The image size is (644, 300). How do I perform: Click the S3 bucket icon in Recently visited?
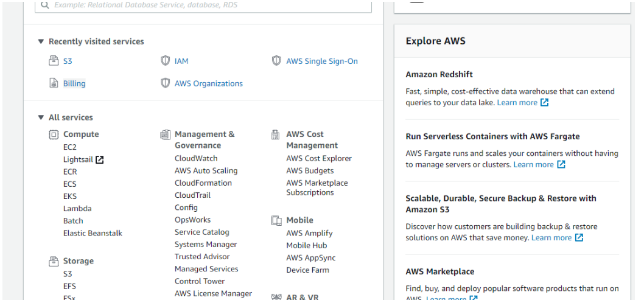pos(54,61)
